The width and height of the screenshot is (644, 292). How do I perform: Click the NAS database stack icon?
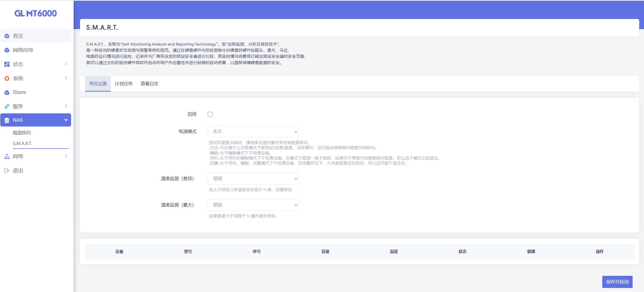click(7, 120)
